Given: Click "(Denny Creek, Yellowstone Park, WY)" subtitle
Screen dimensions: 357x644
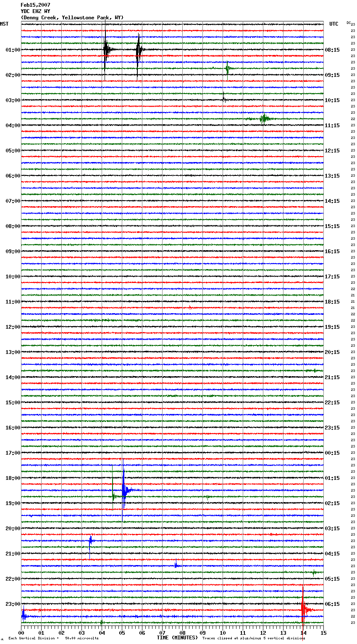Looking at the screenshot, I should [72, 18].
